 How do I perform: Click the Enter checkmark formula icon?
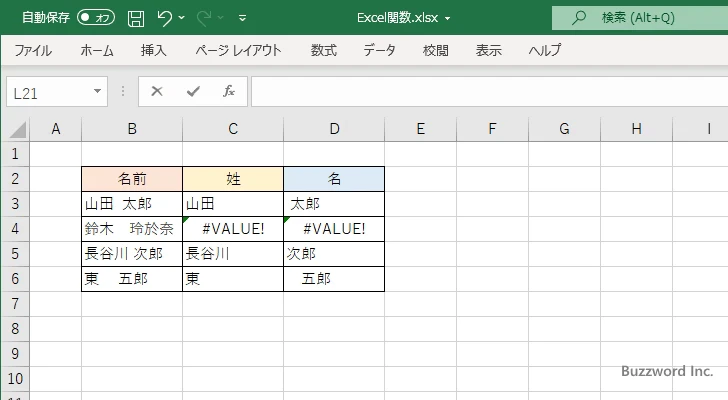(193, 91)
